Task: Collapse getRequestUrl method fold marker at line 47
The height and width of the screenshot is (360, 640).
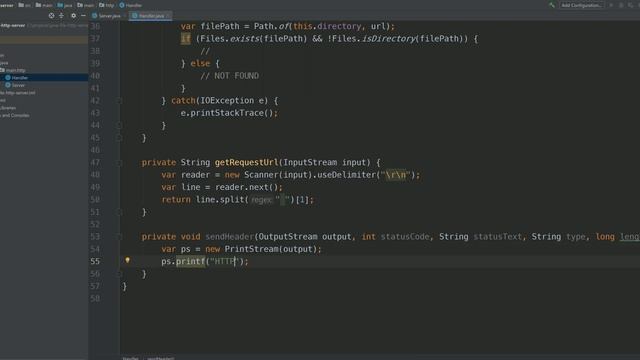Action: tap(120, 162)
